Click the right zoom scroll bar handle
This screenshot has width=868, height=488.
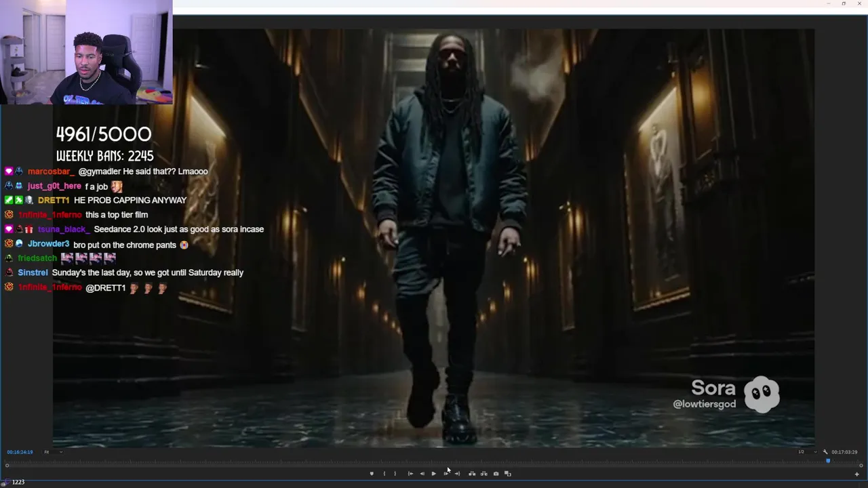(x=861, y=466)
